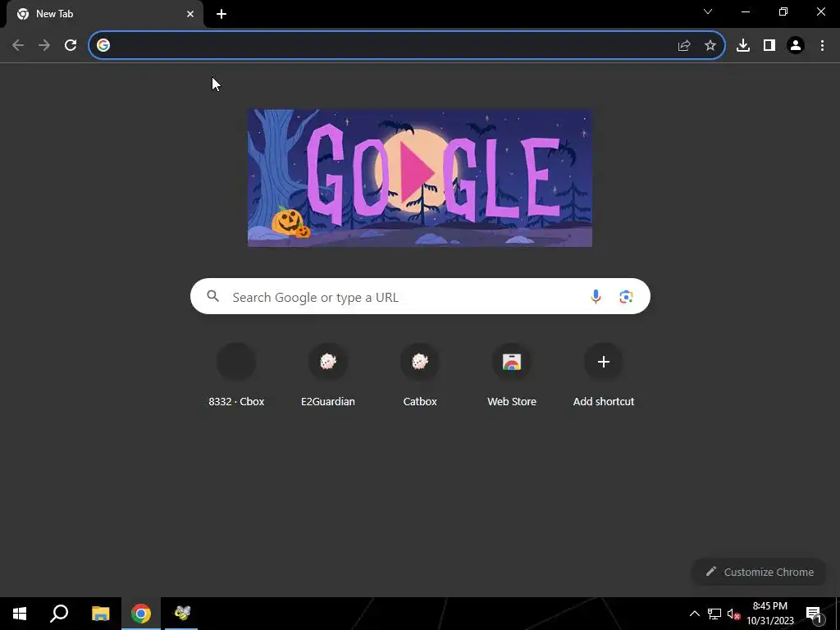Click the Customize Chrome button
Screen dimensions: 840x630
point(760,572)
